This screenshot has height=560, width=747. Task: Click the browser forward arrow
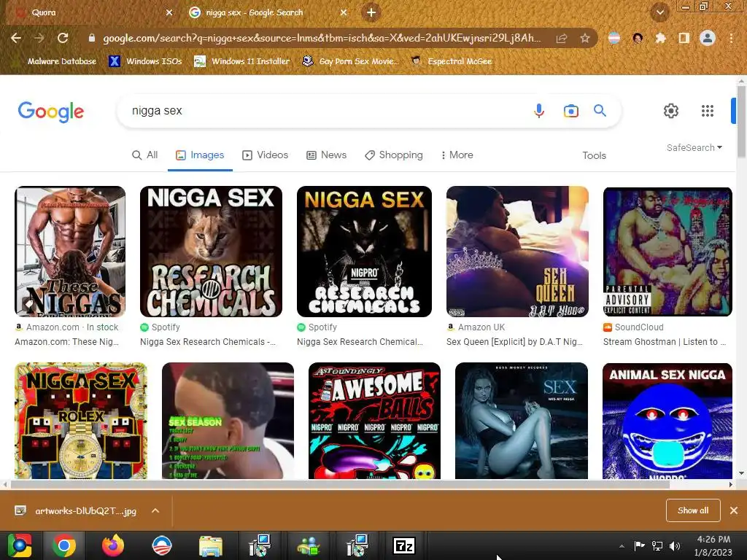(39, 38)
